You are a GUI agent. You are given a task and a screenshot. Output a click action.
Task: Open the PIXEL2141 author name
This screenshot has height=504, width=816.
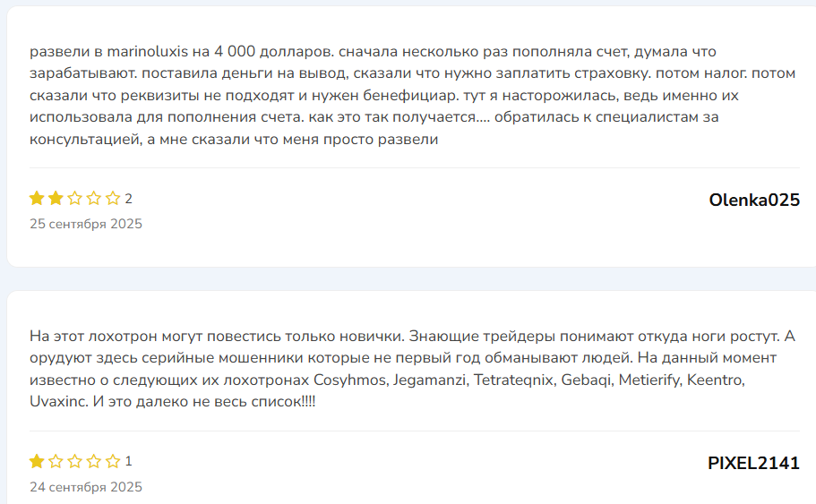753,463
